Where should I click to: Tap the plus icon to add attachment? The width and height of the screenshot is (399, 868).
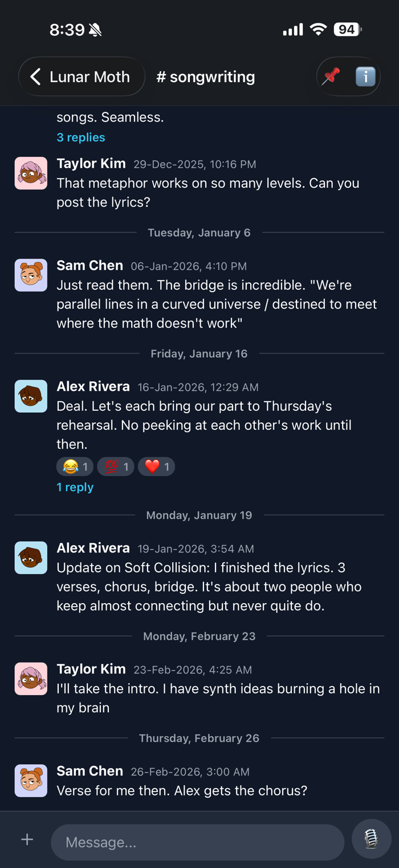tap(27, 839)
